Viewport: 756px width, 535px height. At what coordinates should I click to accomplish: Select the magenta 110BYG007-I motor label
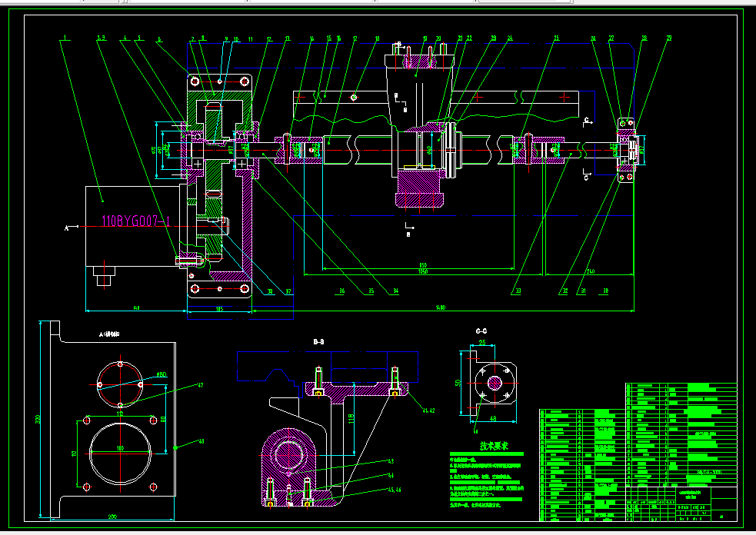point(135,221)
